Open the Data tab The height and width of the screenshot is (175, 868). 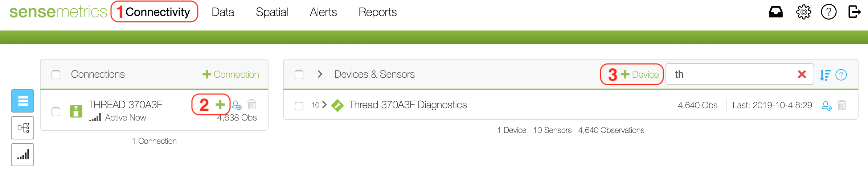tap(223, 12)
